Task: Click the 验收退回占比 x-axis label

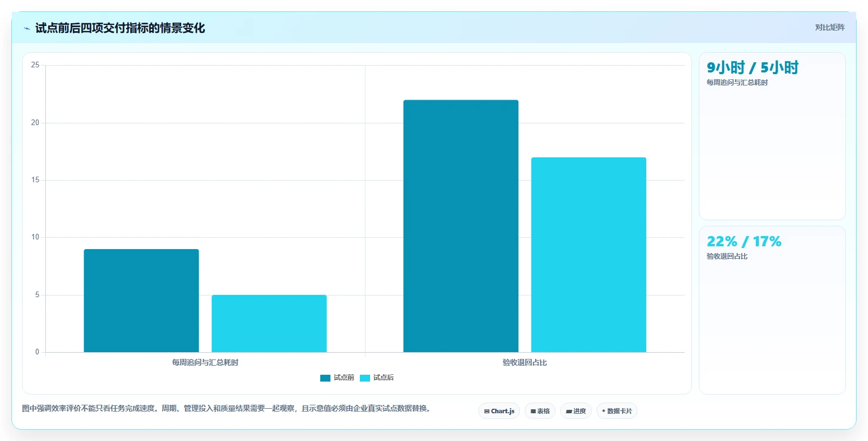Action: pos(525,362)
